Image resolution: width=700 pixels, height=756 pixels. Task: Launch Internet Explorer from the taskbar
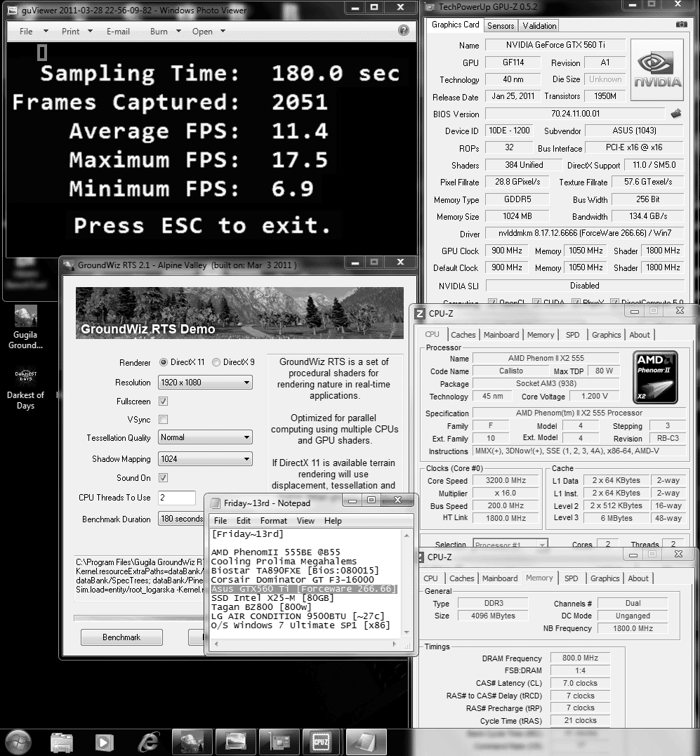coord(148,743)
